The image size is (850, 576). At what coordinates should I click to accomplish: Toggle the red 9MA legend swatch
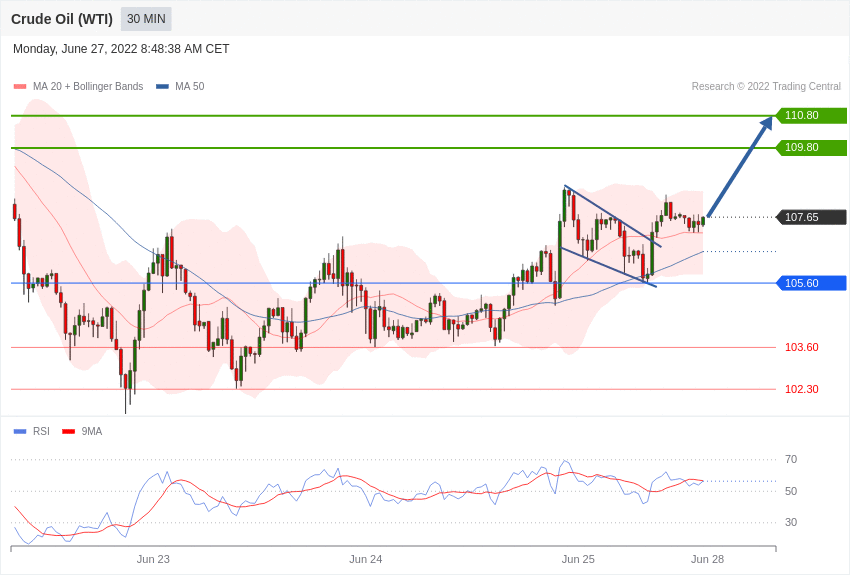point(68,431)
